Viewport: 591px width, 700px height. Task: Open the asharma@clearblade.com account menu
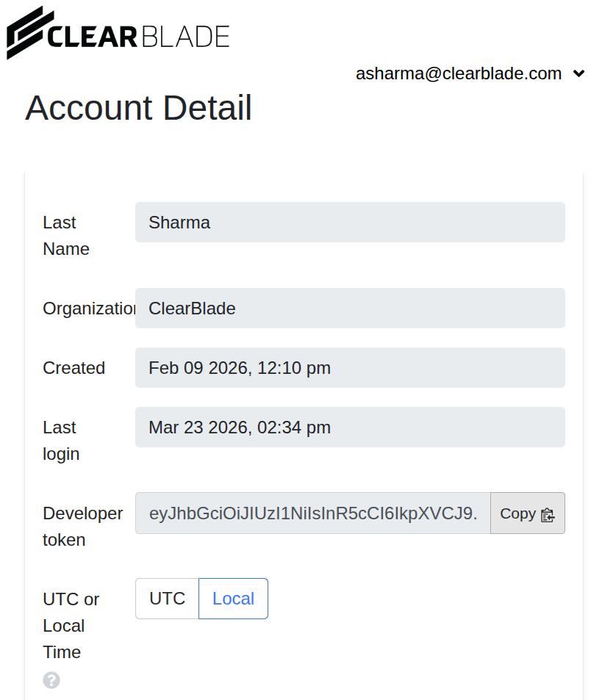click(x=459, y=73)
